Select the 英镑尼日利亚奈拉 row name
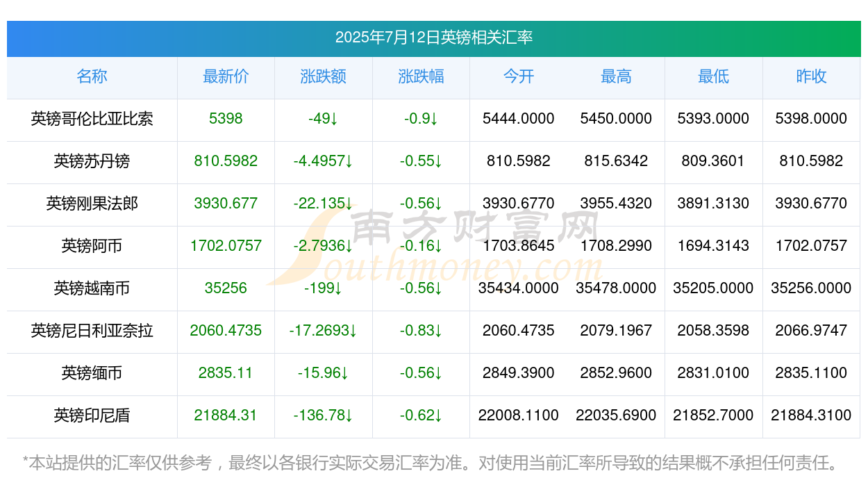The image size is (868, 485). pos(92,331)
